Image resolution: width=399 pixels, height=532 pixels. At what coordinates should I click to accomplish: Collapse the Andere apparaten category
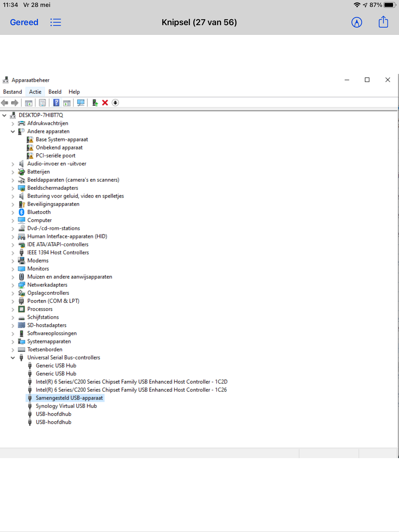13,131
